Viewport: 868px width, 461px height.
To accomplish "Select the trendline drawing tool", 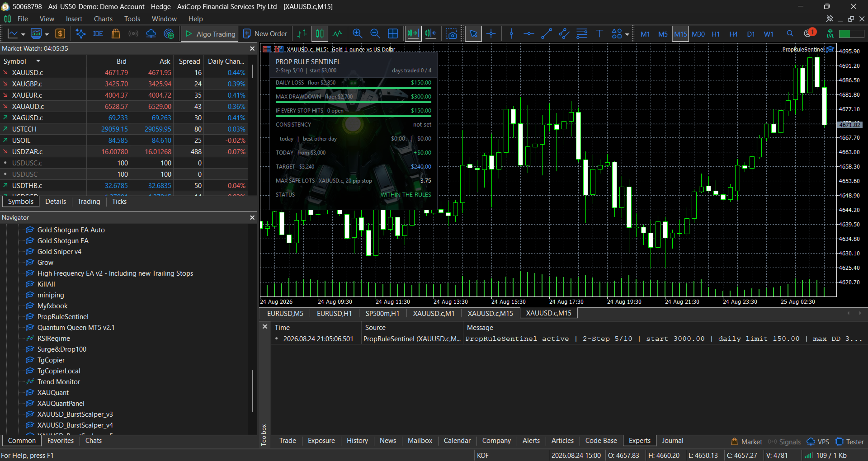I will tap(547, 34).
